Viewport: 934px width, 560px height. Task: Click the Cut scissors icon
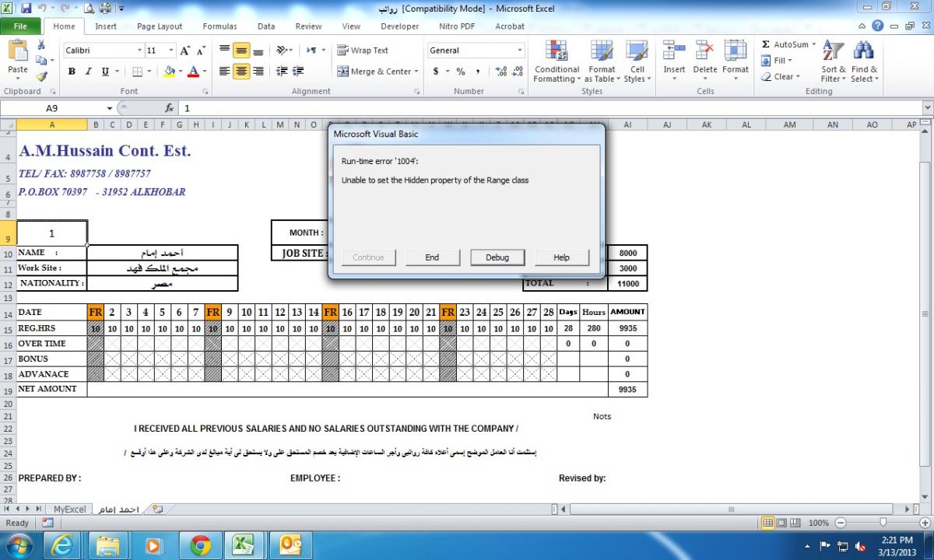pos(40,45)
